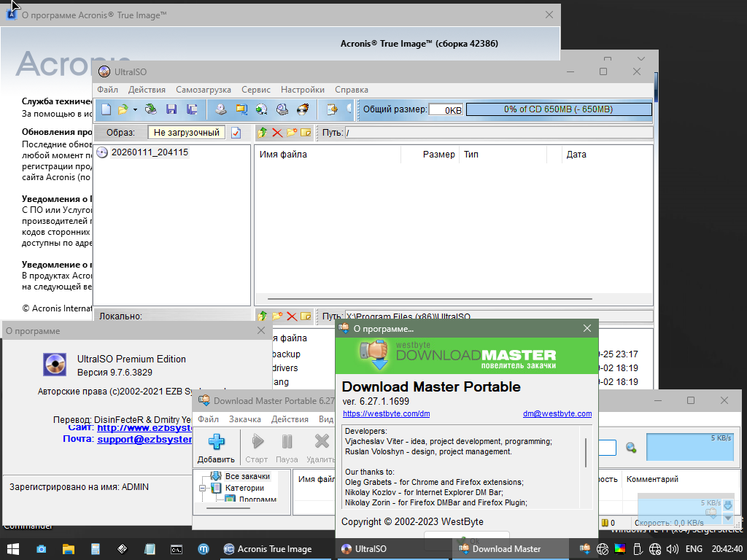Open the command prompt taskbar icon

177,549
